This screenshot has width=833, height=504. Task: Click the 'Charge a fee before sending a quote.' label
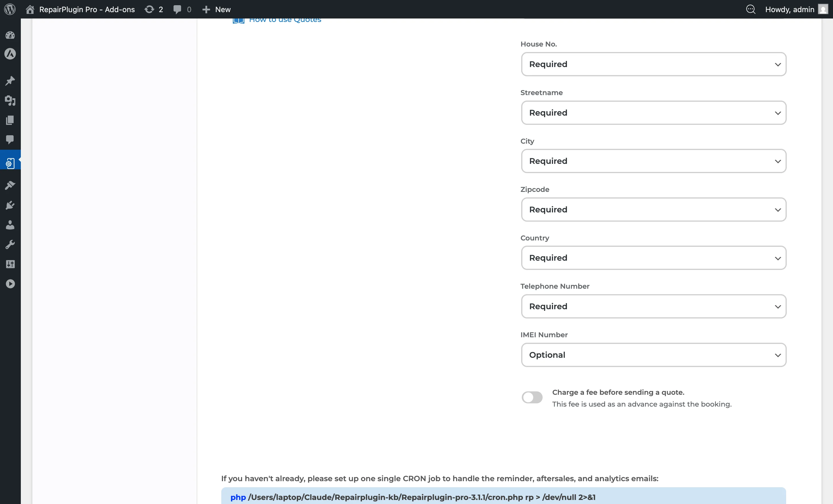tap(618, 392)
